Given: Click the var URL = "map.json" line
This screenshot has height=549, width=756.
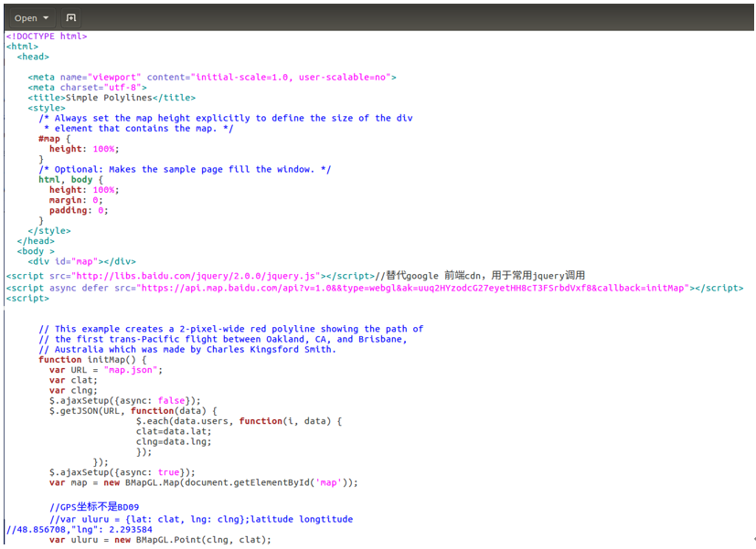Looking at the screenshot, I should (x=106, y=370).
